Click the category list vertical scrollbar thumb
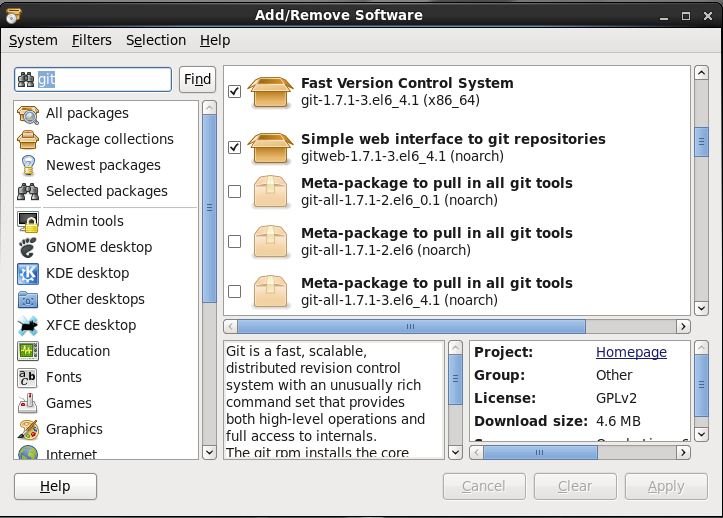723x518 pixels. (x=209, y=208)
